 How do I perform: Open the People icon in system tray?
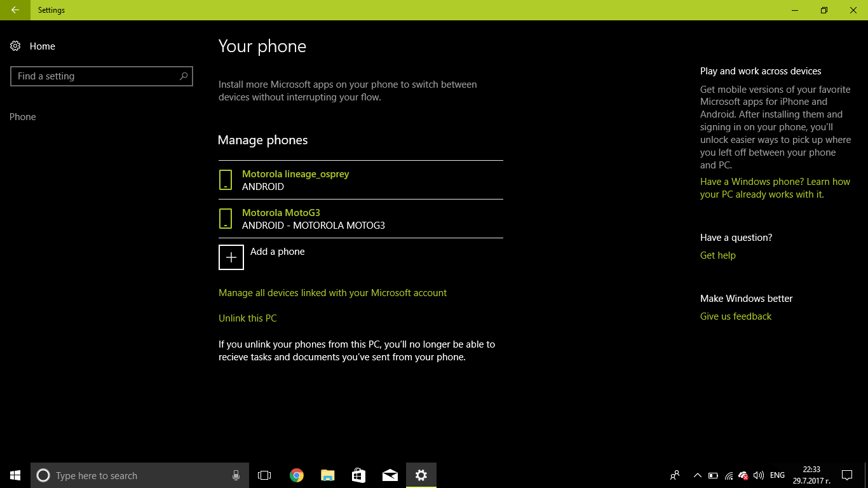(x=675, y=475)
